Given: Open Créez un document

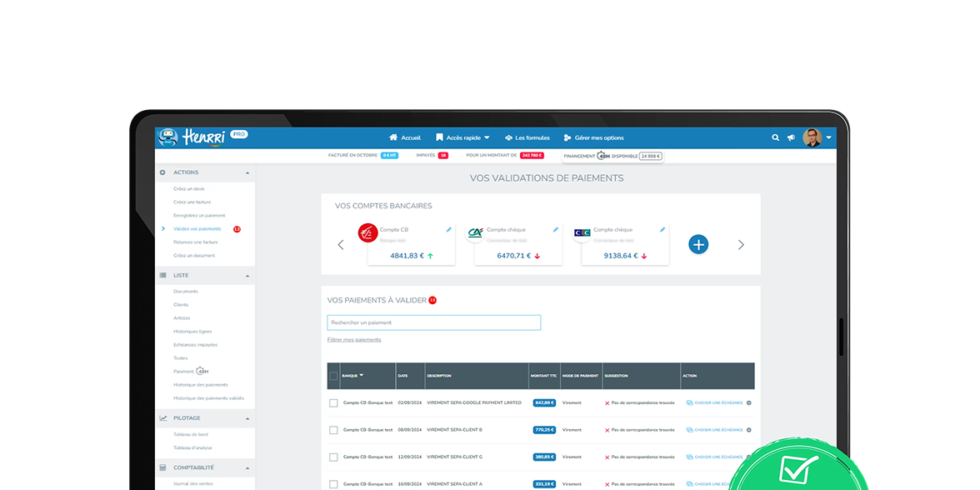Looking at the screenshot, I should tap(193, 255).
